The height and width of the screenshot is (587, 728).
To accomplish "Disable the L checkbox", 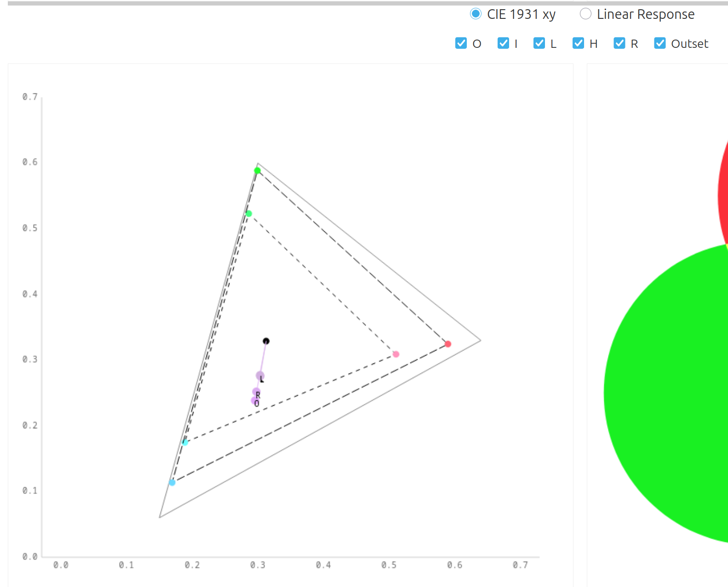I will coord(539,43).
